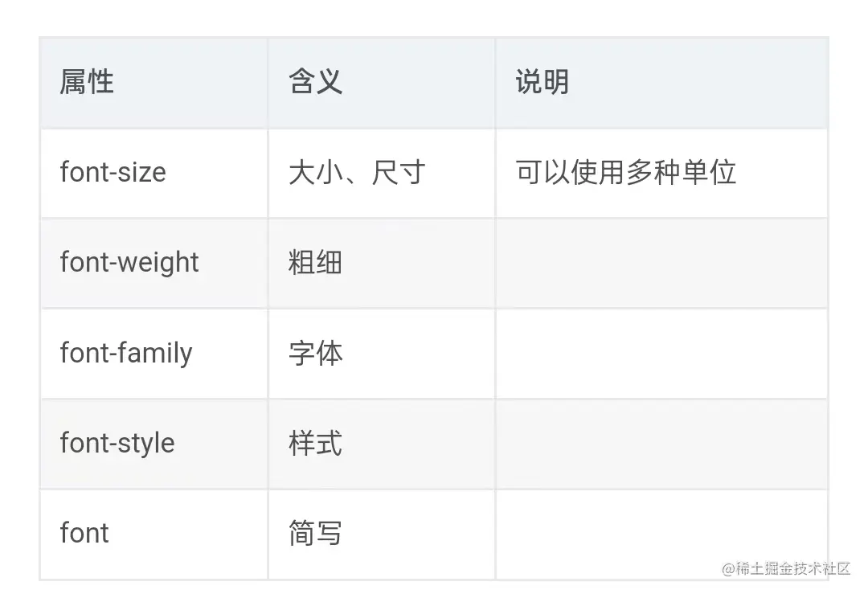The width and height of the screenshot is (868, 594).
Task: Click the 样式 meaning cell
Action: (x=382, y=444)
